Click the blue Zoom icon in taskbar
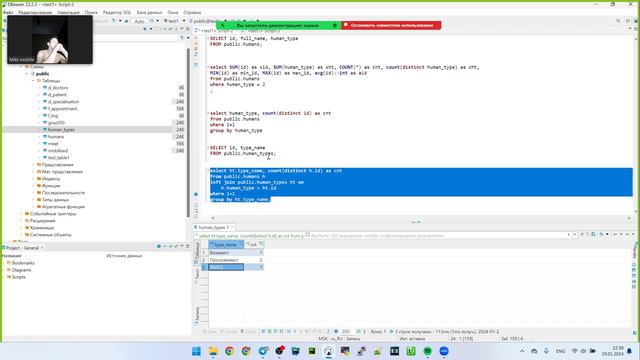The height and width of the screenshot is (360, 640). pyautogui.click(x=444, y=351)
